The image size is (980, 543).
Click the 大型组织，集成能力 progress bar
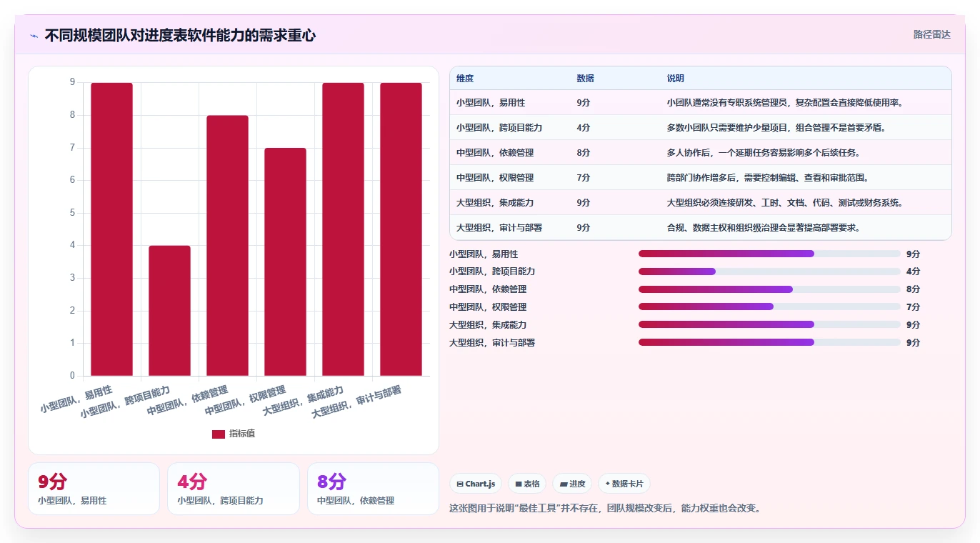pyautogui.click(x=769, y=324)
